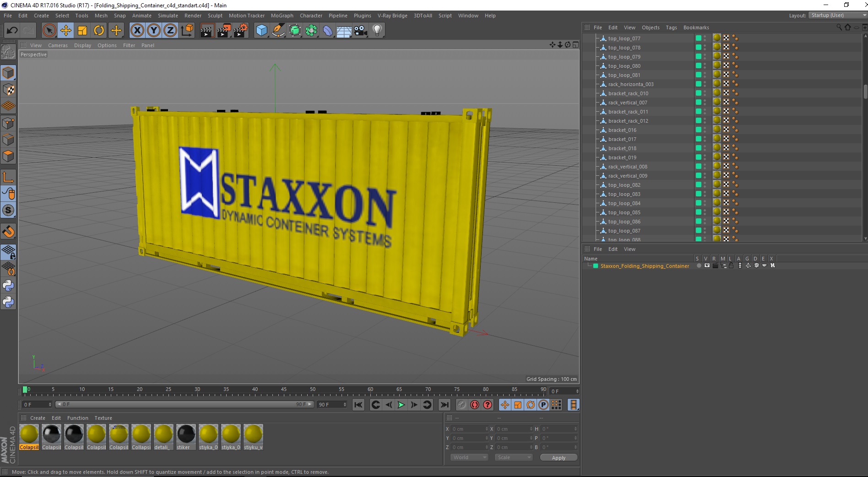Select the bracket_rack_010 object

coord(628,93)
